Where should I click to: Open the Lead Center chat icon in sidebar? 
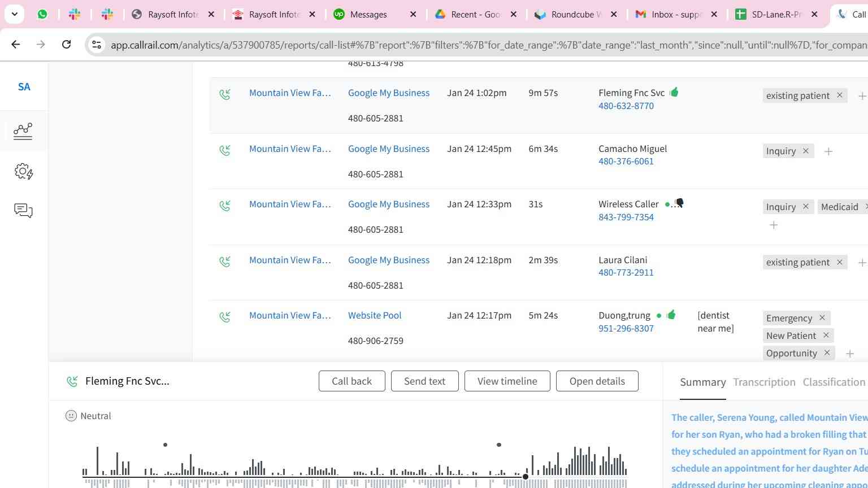point(23,211)
